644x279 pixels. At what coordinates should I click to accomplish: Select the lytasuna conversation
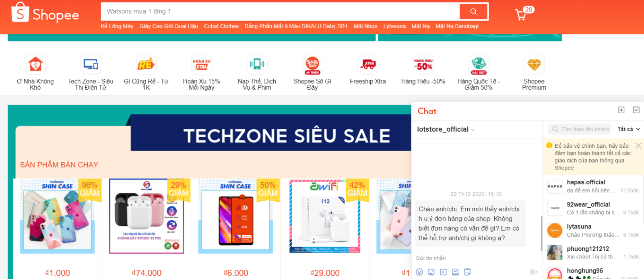(593, 230)
